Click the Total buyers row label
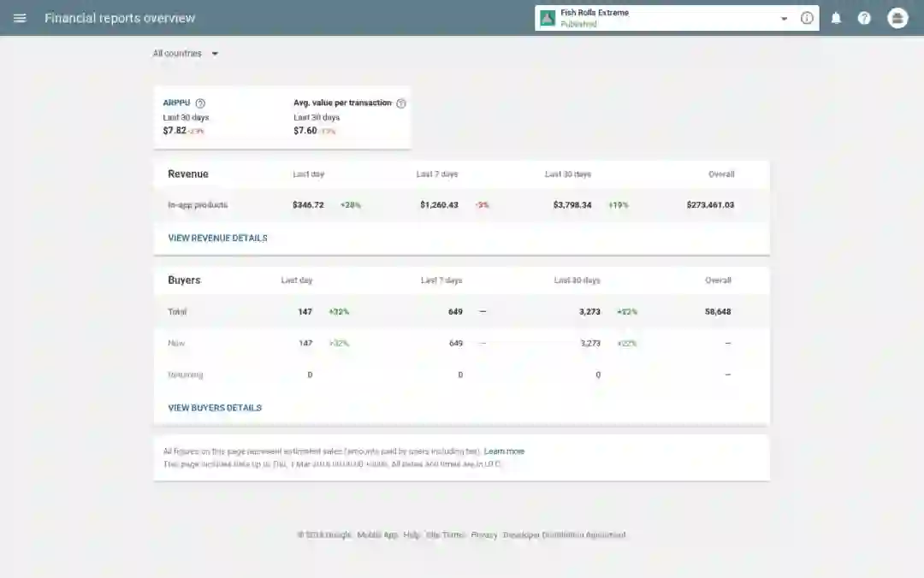This screenshot has height=578, width=924. (177, 312)
